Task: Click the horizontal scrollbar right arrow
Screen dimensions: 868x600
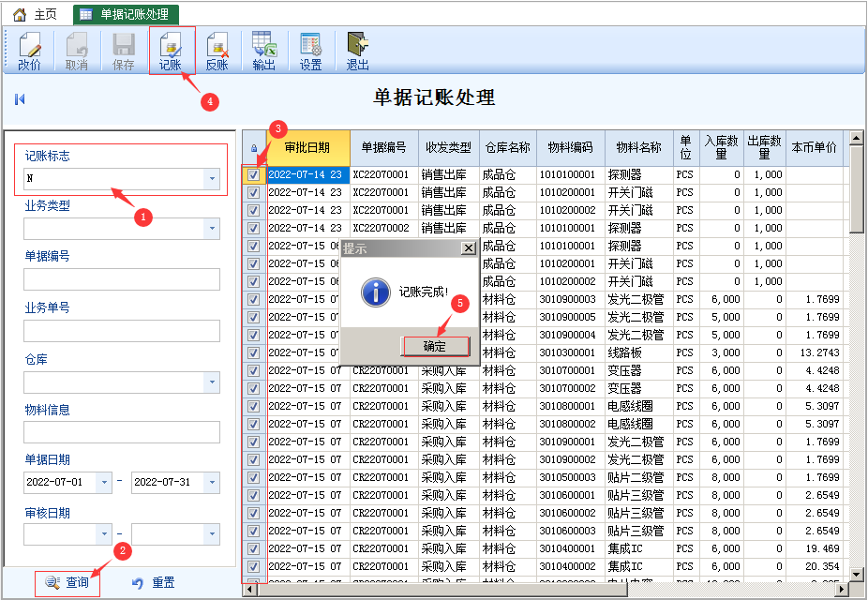Action: coord(843,589)
